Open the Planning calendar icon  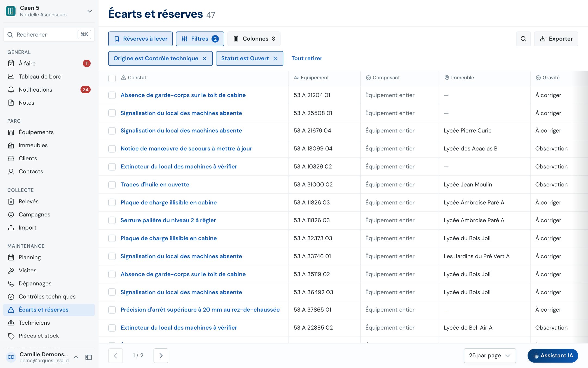[11, 257]
